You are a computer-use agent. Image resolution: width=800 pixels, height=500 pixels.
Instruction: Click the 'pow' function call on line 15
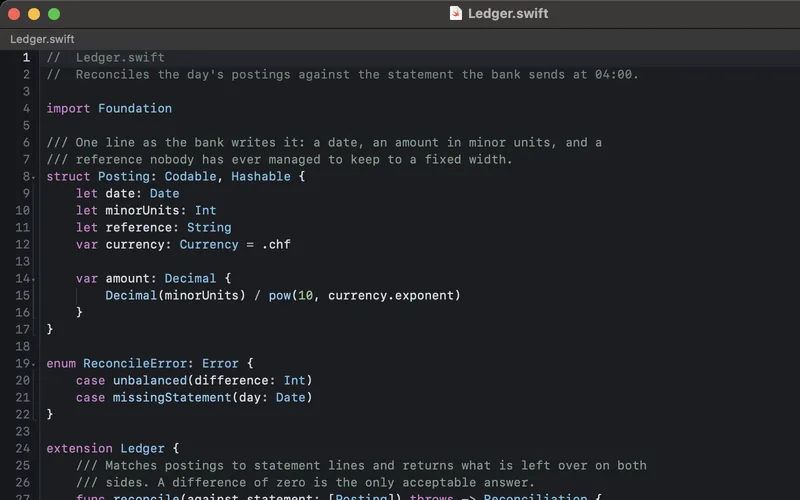click(x=279, y=295)
